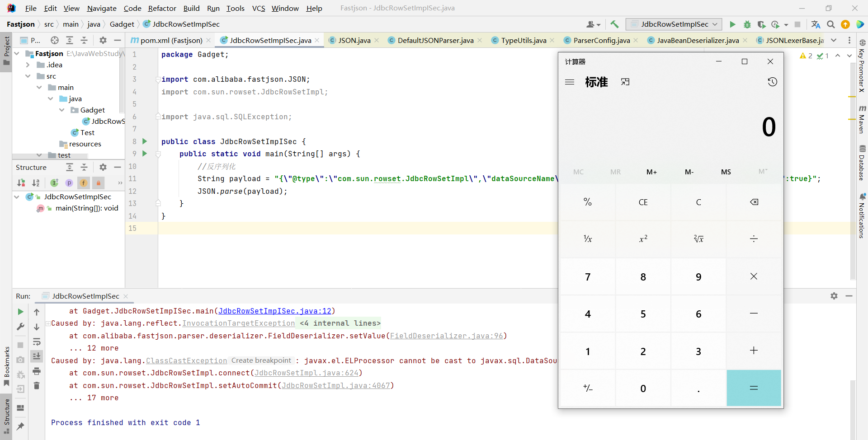Image resolution: width=868 pixels, height=440 pixels.
Task: Toggle Show Fields filter in Structure
Action: point(84,183)
